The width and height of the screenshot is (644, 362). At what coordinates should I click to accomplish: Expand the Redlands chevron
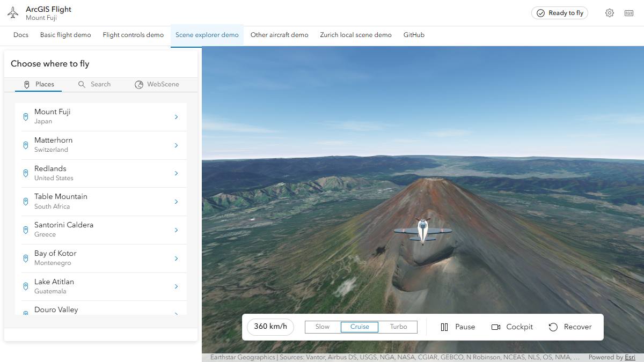coord(176,173)
